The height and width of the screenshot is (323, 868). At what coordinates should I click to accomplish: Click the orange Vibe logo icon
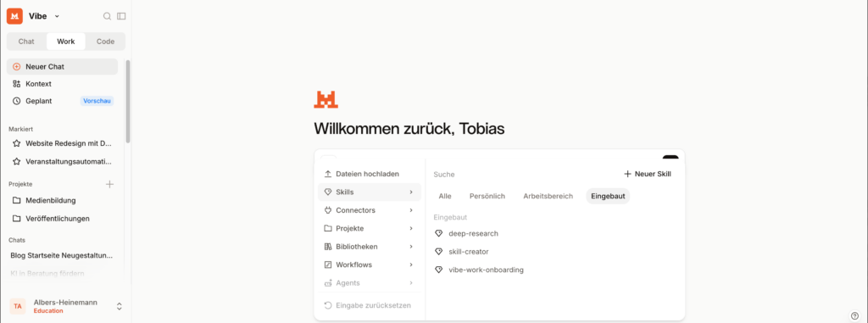tap(14, 16)
